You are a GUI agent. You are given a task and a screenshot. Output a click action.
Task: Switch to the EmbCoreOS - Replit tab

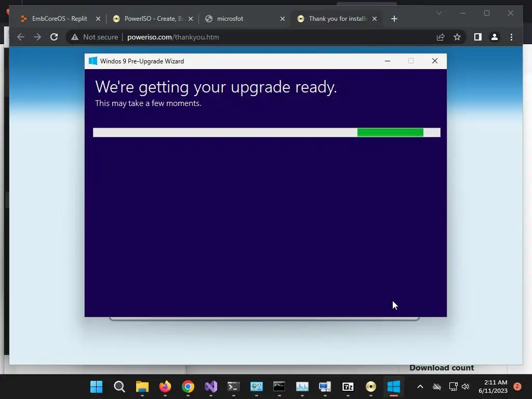pyautogui.click(x=54, y=19)
